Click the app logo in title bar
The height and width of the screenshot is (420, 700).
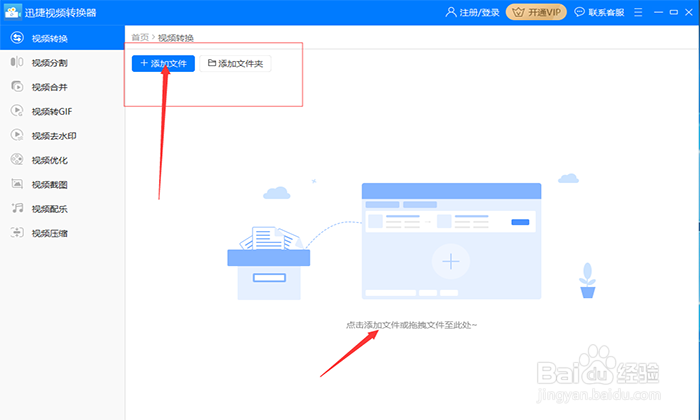(x=12, y=12)
